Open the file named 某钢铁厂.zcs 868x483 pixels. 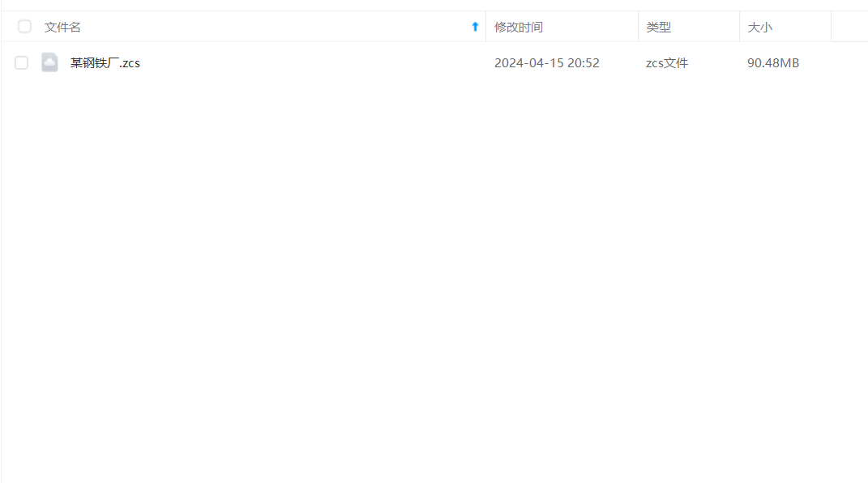point(105,63)
